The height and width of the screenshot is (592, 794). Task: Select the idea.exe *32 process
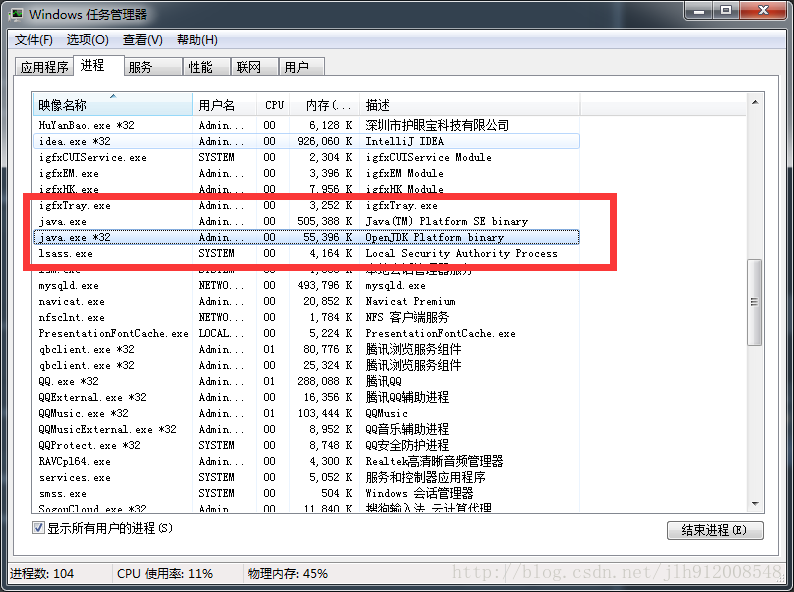click(x=306, y=141)
